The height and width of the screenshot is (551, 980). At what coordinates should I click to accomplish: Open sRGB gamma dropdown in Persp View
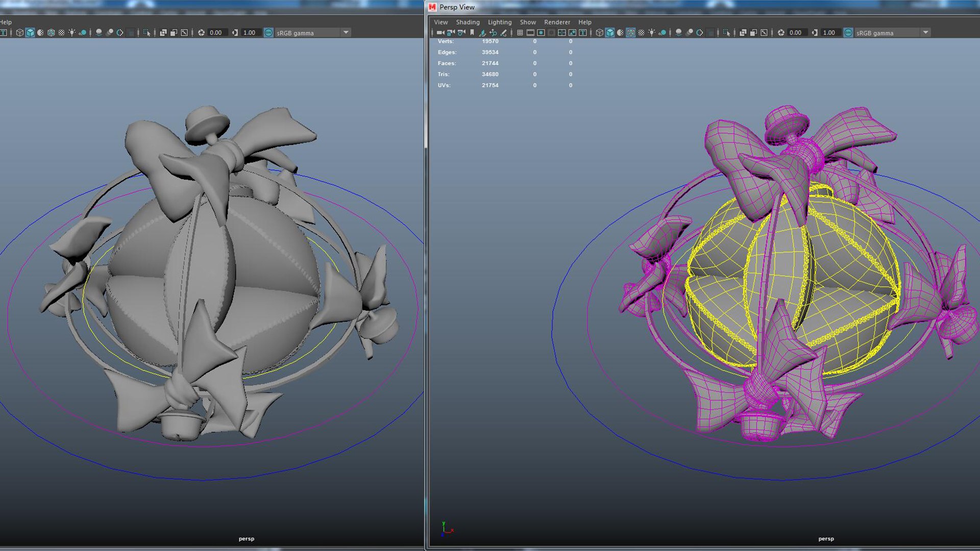click(893, 33)
